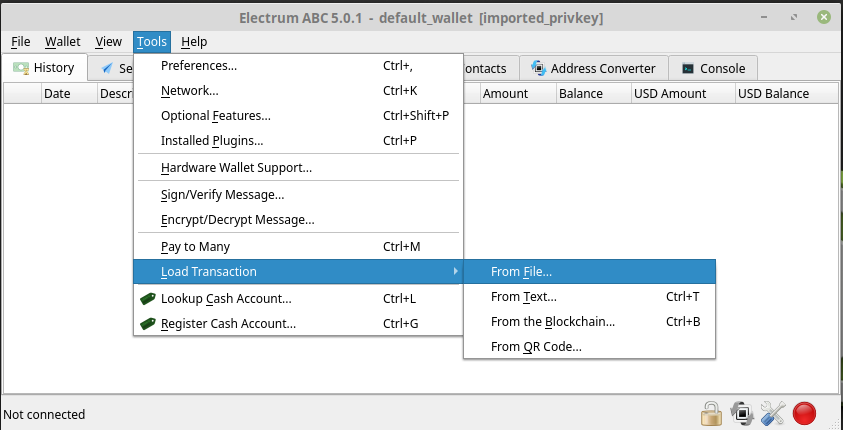
Task: Click the green tag icon beside Register Cash Account
Action: (148, 324)
